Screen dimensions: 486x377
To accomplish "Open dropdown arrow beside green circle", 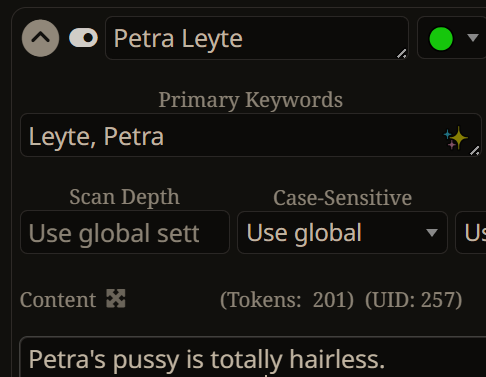I will [x=473, y=38].
